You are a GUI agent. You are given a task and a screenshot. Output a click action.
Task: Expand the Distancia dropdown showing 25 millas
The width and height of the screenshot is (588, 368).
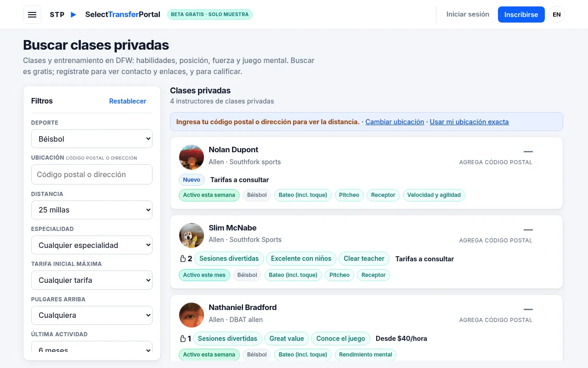pyautogui.click(x=92, y=210)
